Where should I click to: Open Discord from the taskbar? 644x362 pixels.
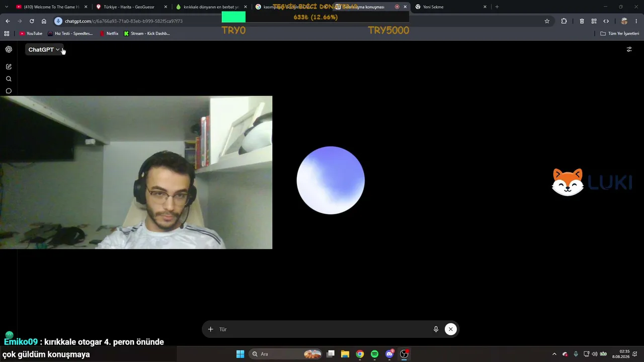[389, 354]
